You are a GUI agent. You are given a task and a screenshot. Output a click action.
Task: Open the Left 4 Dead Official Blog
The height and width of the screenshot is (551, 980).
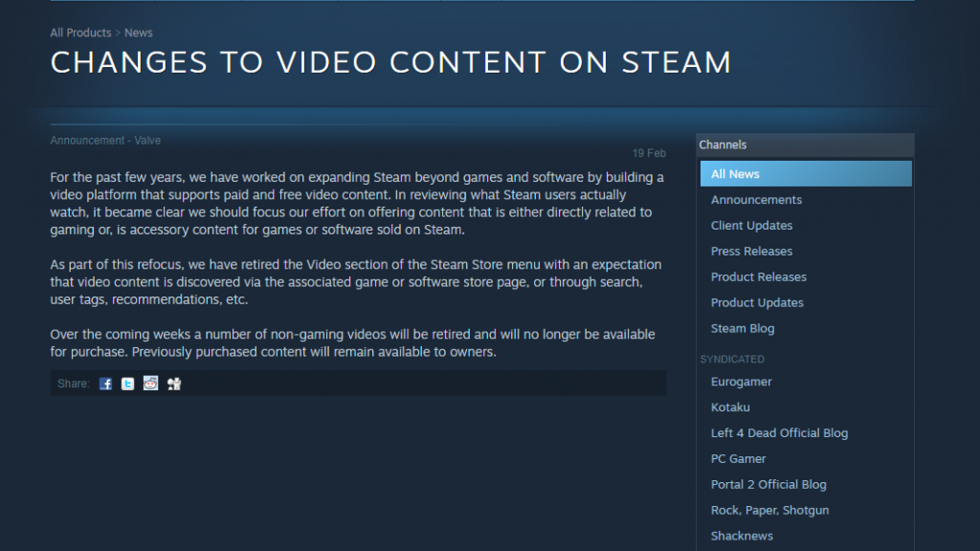click(779, 433)
